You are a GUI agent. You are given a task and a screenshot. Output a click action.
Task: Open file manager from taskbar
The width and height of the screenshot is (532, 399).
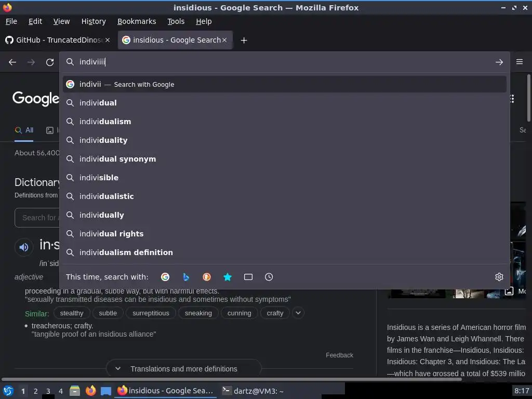[x=75, y=391]
